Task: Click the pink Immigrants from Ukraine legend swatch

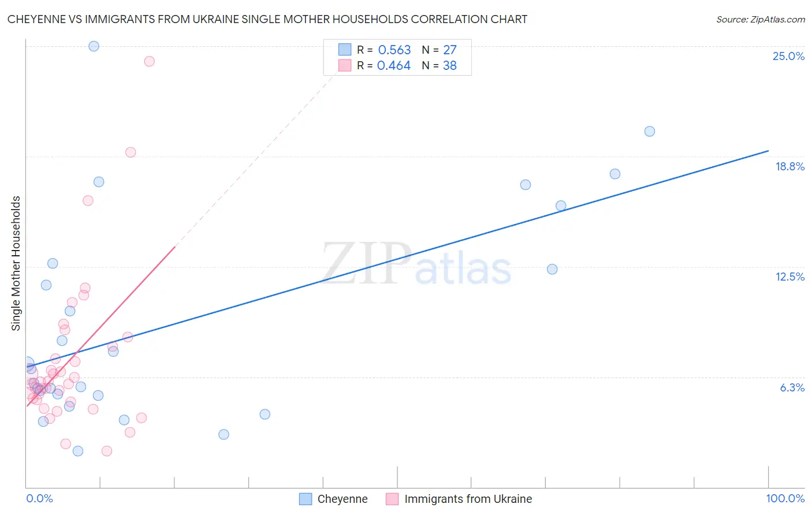Action: (x=392, y=499)
